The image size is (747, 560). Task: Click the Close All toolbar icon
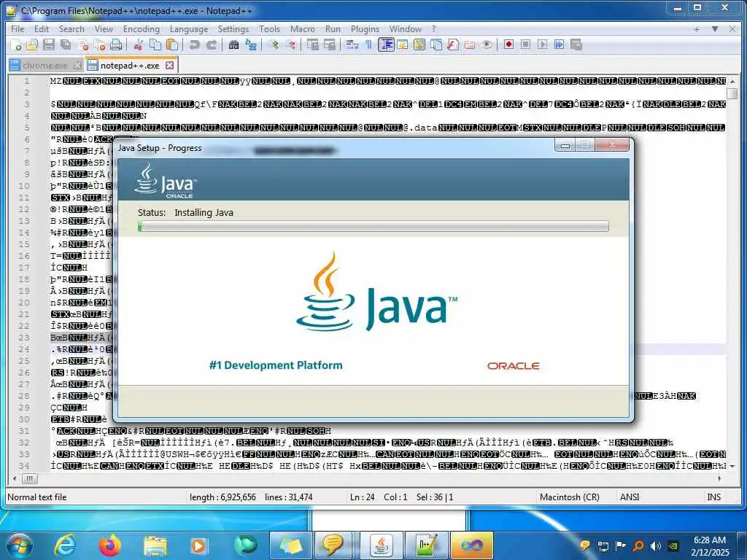point(99,44)
